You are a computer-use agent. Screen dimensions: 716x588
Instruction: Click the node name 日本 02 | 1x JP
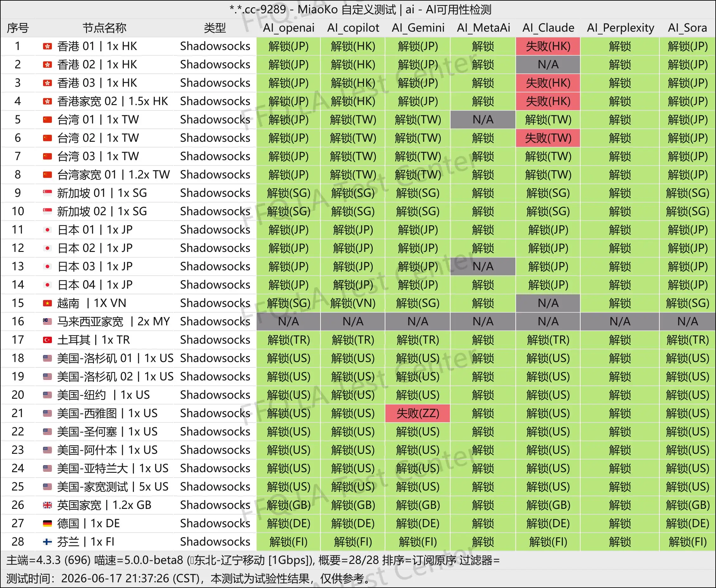[x=95, y=248]
